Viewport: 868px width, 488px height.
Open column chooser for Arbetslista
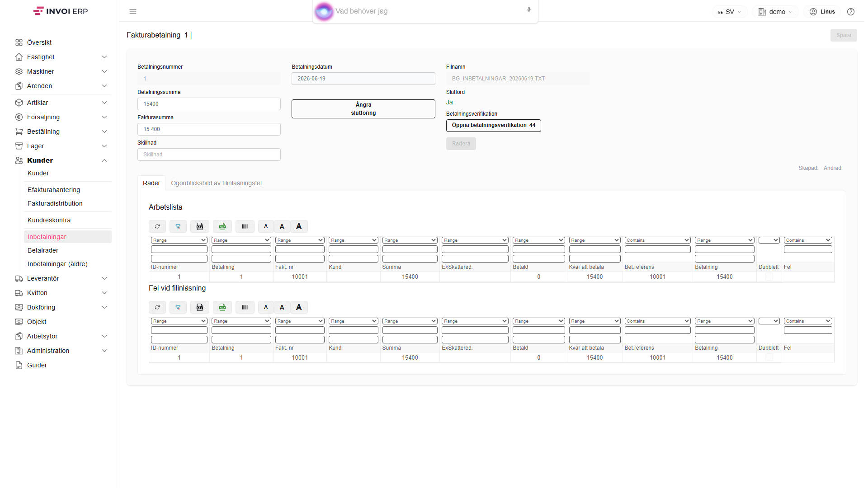[245, 226]
